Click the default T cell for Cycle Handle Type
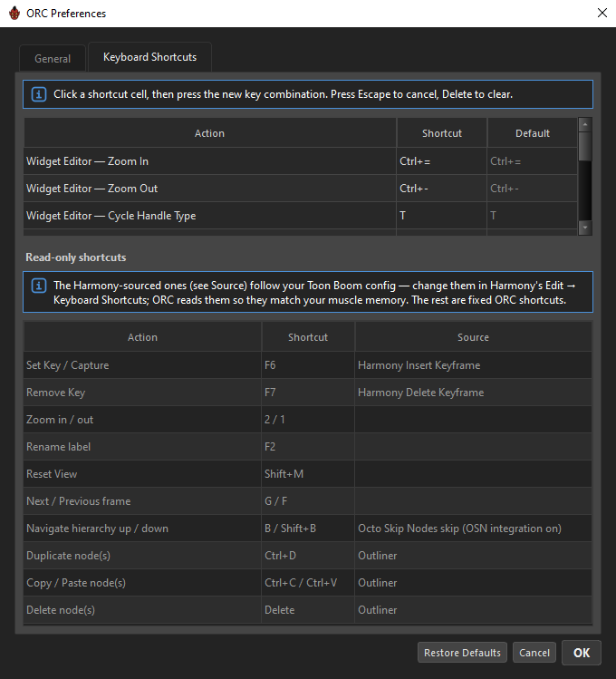This screenshot has height=679, width=616. tap(532, 216)
